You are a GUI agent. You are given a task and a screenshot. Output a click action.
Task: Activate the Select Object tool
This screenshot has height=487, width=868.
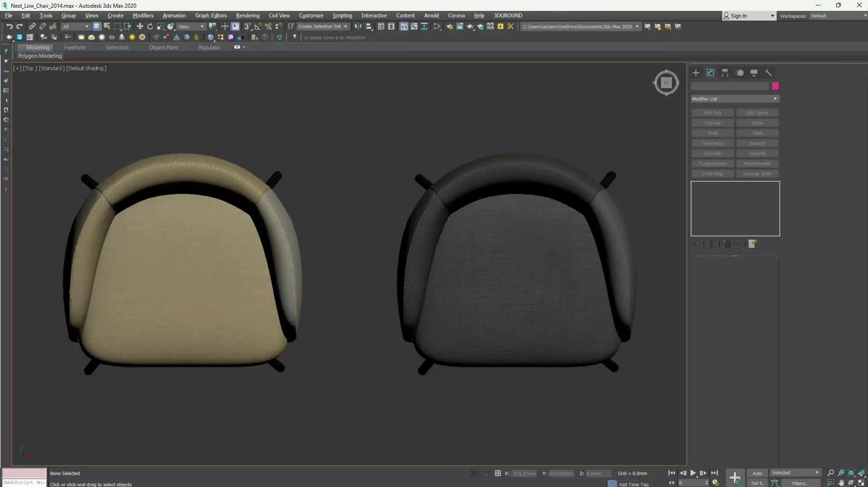click(x=97, y=26)
